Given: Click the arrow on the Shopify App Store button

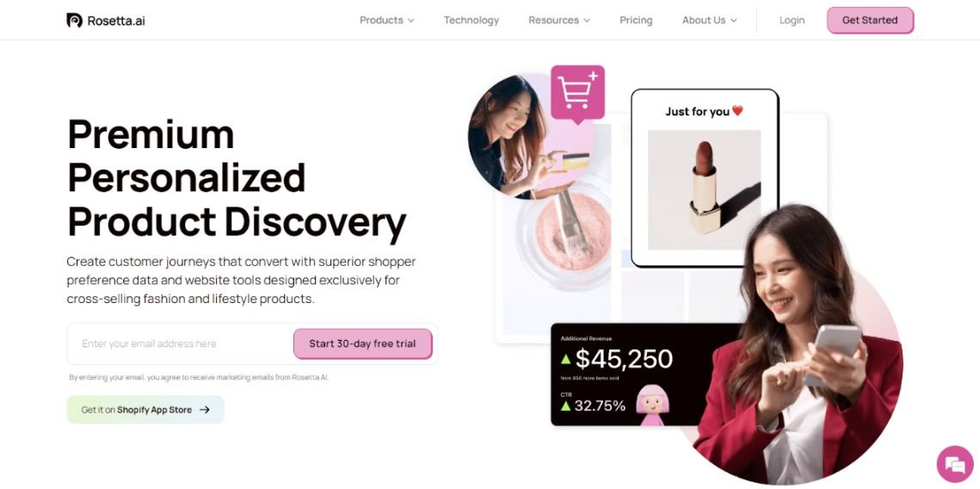Looking at the screenshot, I should click(x=205, y=410).
